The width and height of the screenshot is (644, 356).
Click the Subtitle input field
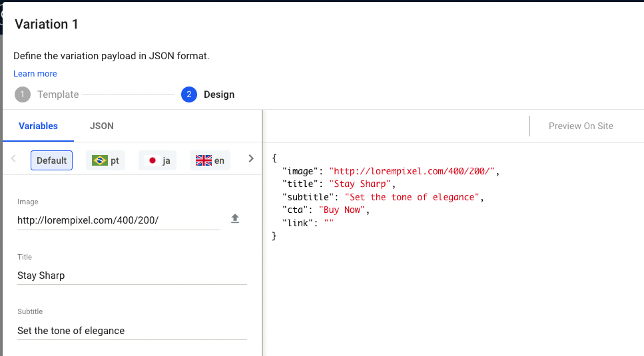(132, 331)
